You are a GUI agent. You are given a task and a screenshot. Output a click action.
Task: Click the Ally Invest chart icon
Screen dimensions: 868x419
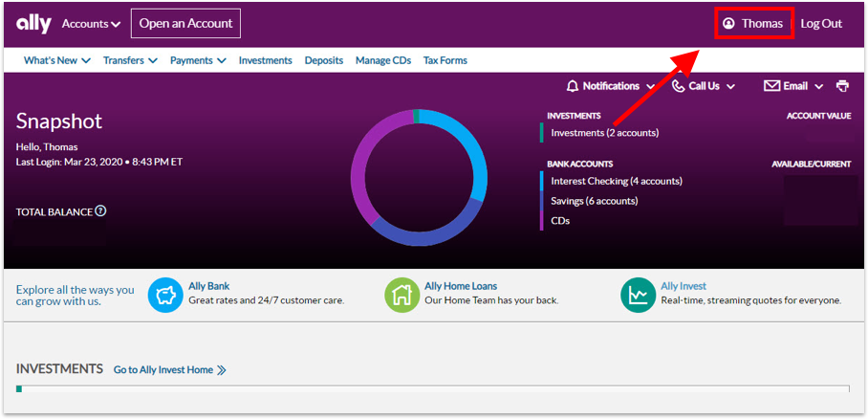point(638,295)
